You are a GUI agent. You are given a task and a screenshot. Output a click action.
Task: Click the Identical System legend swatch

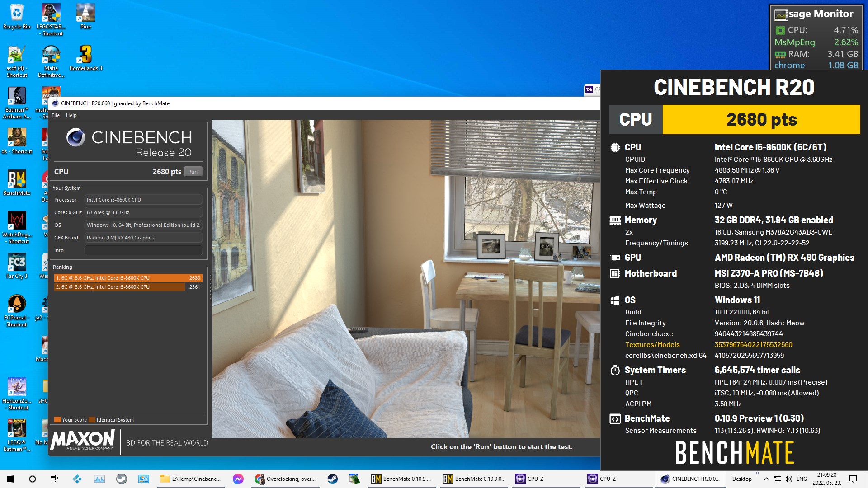click(x=92, y=420)
